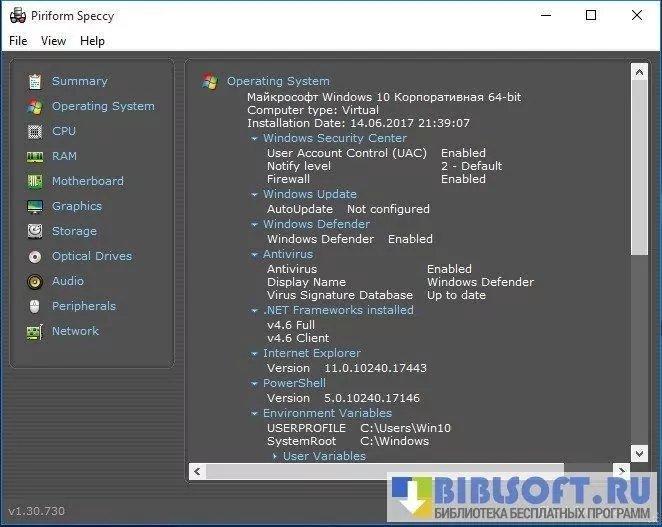Viewport: 662px width, 527px height.
Task: Select the Storage drive icon
Action: (x=35, y=231)
